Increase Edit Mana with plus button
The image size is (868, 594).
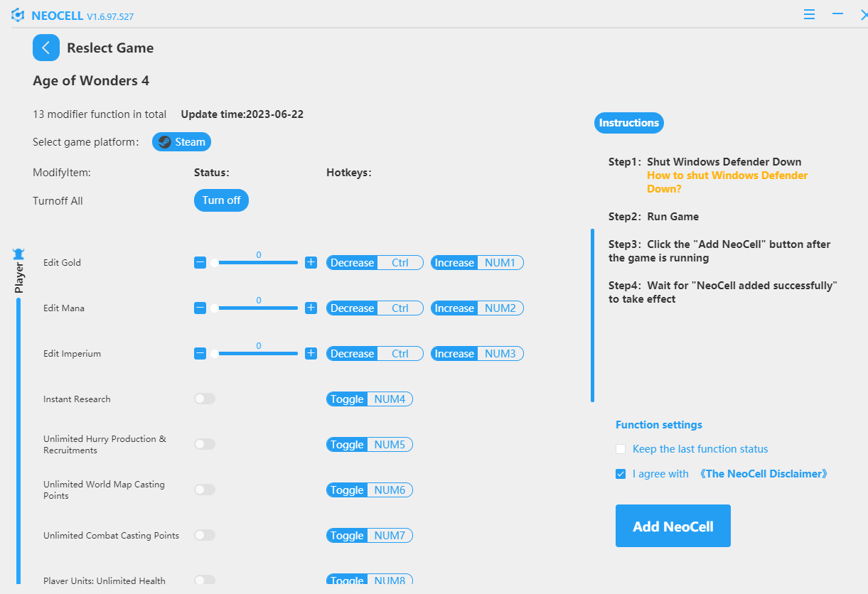[311, 308]
